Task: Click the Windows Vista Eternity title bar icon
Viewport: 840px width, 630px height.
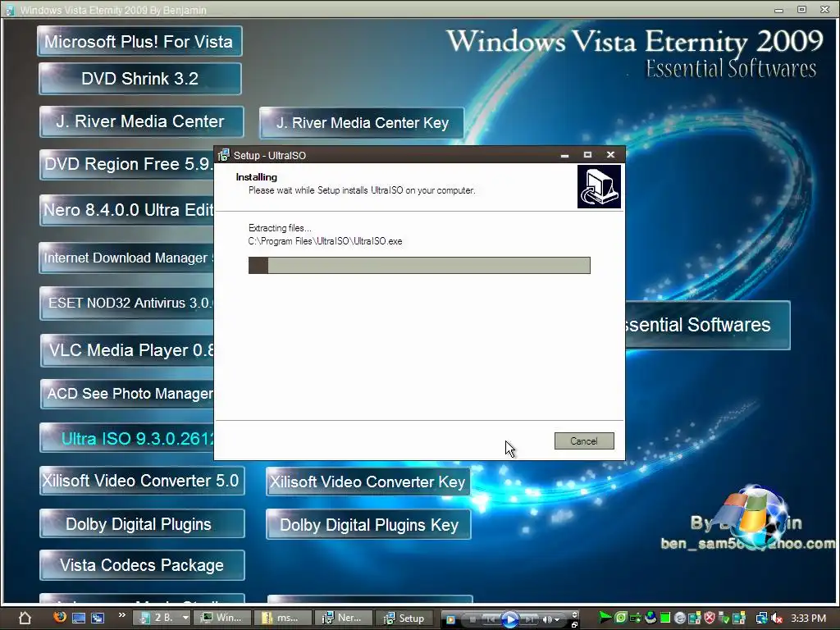Action: pyautogui.click(x=10, y=10)
